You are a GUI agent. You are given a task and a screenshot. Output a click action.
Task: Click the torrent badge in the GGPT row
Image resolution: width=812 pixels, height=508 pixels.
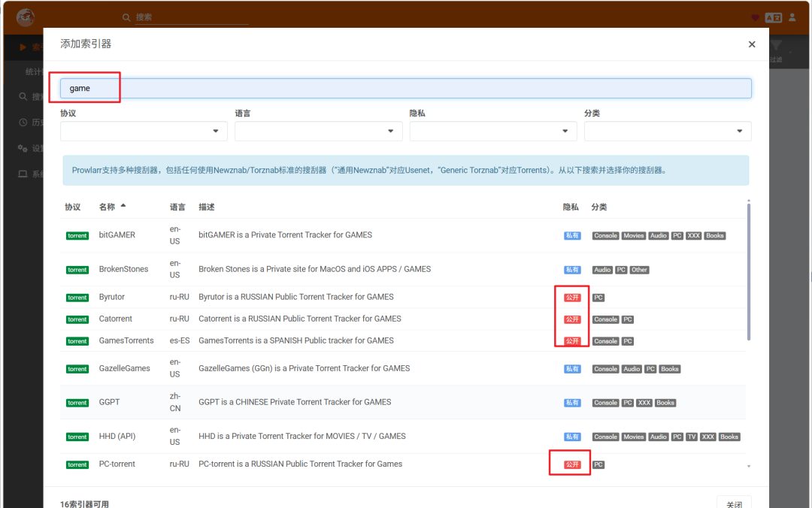click(77, 403)
